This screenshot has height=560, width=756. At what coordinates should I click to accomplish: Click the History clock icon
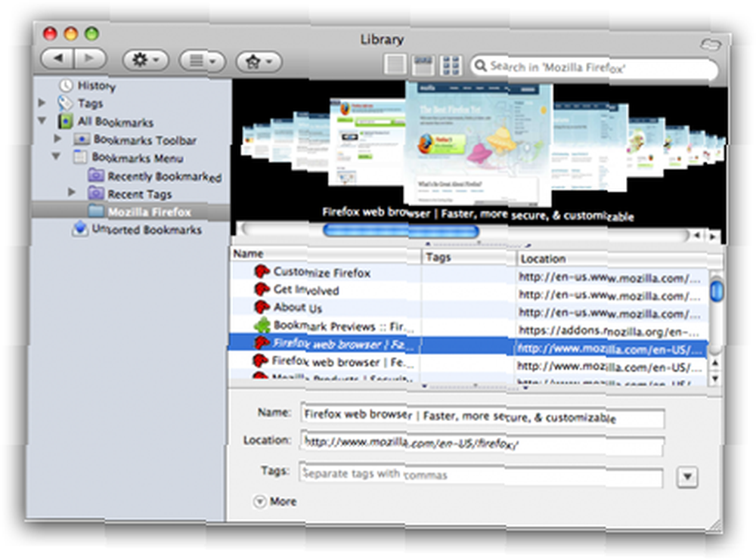[x=66, y=86]
